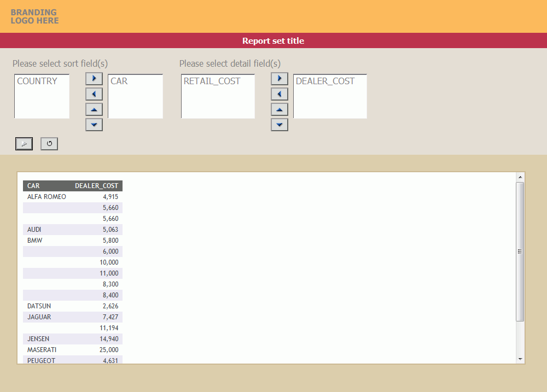The image size is (547, 392).
Task: Click the sort fields move-up arrow button
Action: (94, 109)
